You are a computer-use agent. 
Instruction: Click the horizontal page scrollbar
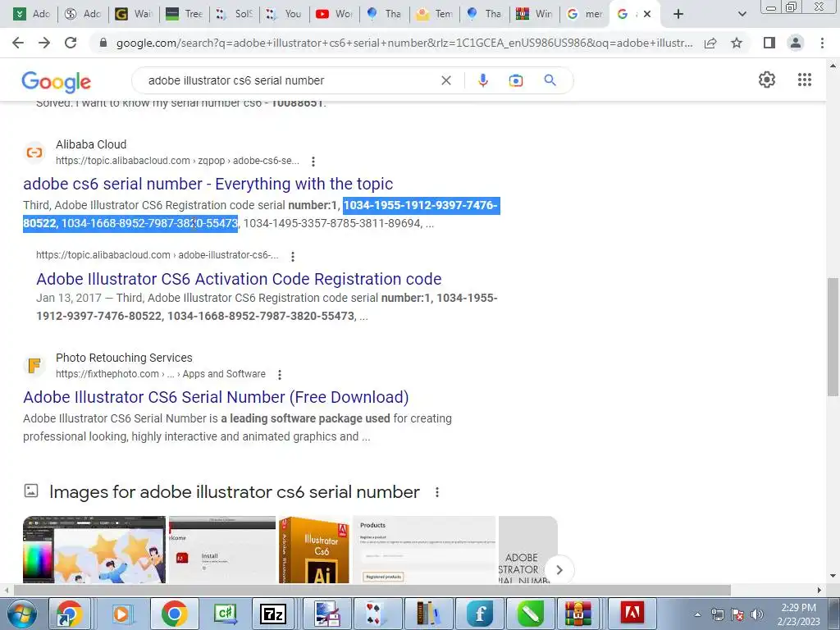click(x=372, y=591)
